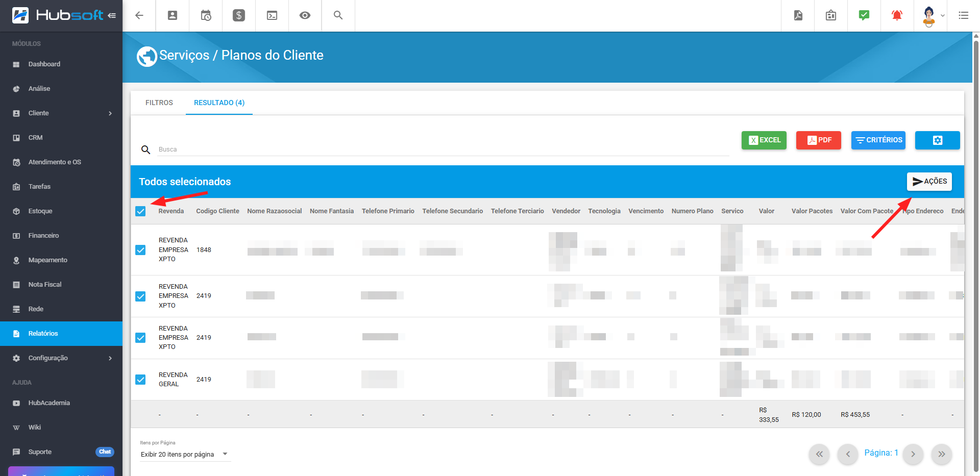Image resolution: width=980 pixels, height=476 pixels.
Task: Expand the Configuração sidebar submenu
Action: coord(110,358)
